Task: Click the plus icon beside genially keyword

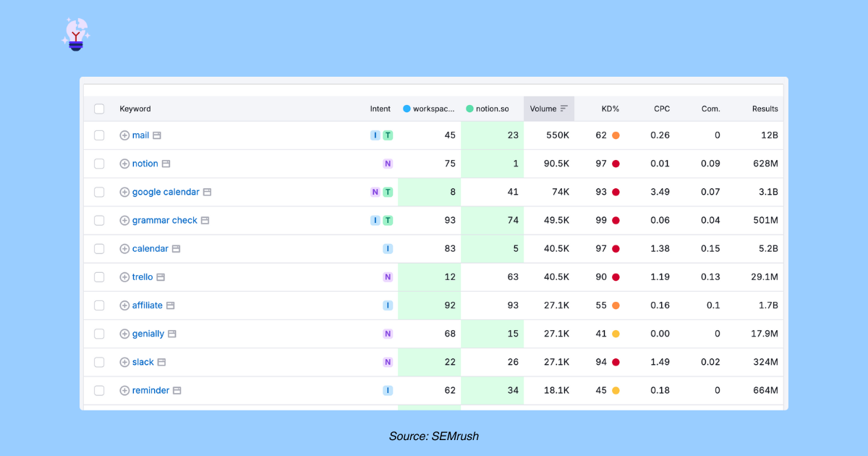Action: pos(124,334)
